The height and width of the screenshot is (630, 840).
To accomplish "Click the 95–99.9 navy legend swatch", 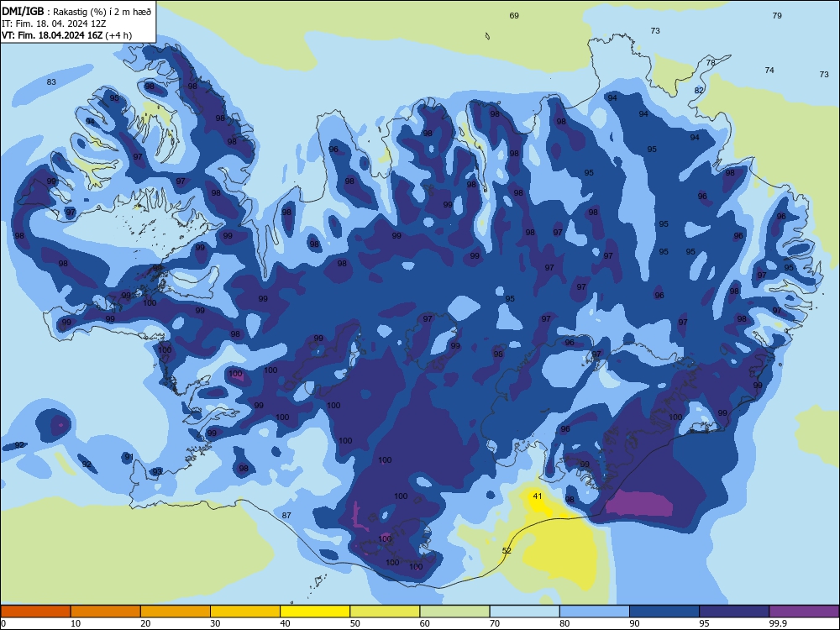I will point(734,612).
